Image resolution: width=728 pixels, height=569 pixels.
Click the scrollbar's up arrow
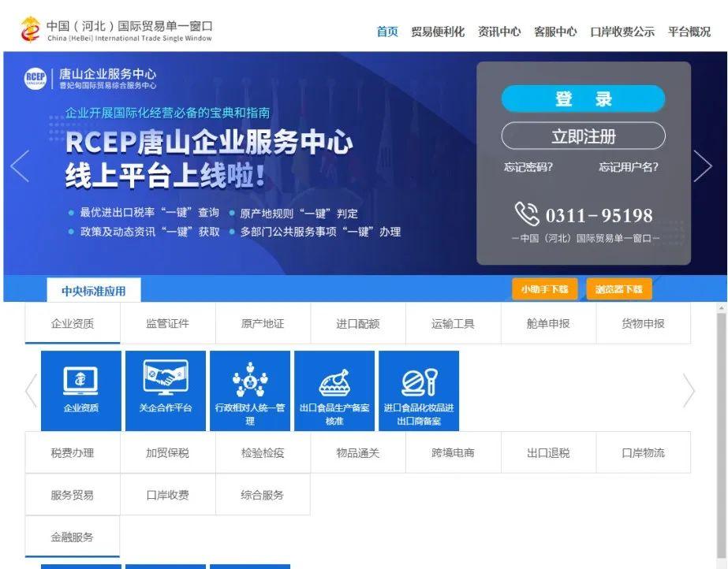pyautogui.click(x=721, y=307)
